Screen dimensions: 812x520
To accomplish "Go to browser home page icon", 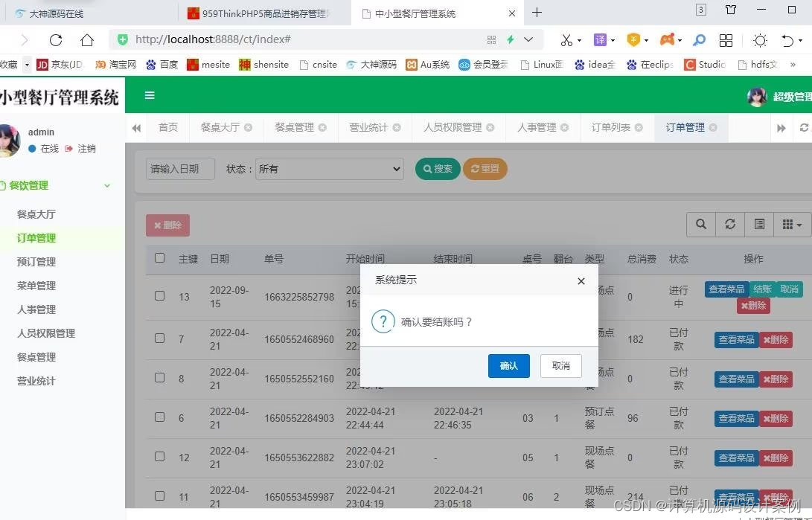I will 87,40.
